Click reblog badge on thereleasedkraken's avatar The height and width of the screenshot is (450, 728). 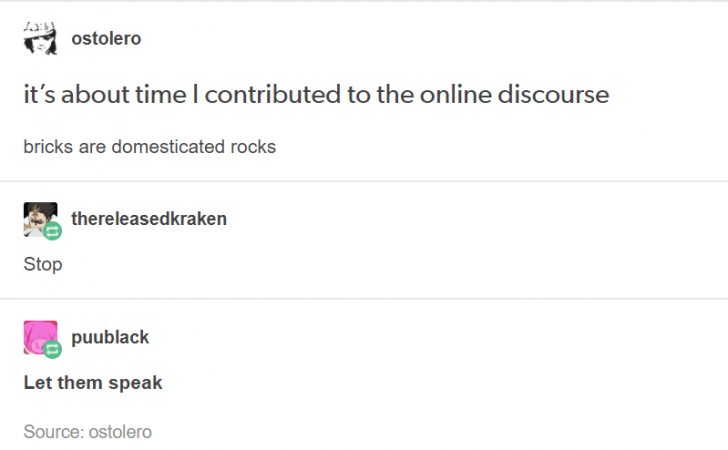[x=53, y=231]
